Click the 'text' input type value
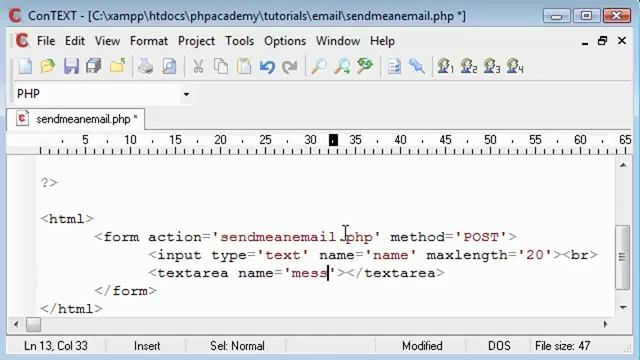The image size is (640, 360). (282, 255)
